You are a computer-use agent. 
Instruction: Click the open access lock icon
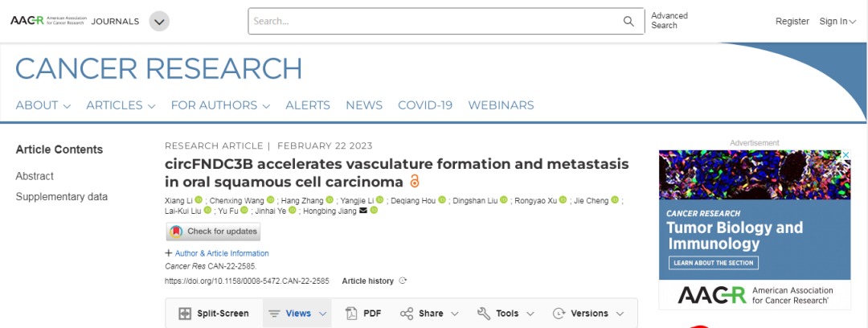pyautogui.click(x=415, y=181)
